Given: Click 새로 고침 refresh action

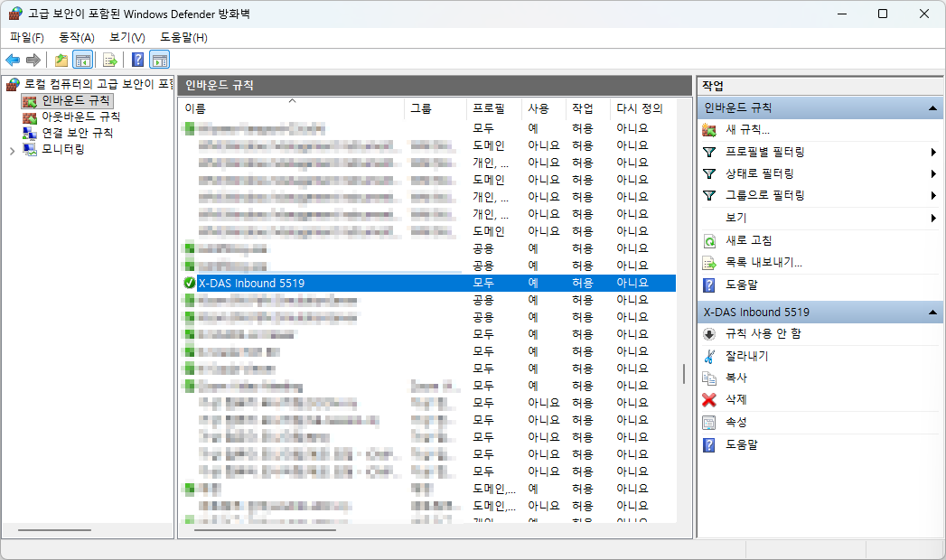Looking at the screenshot, I should 748,241.
